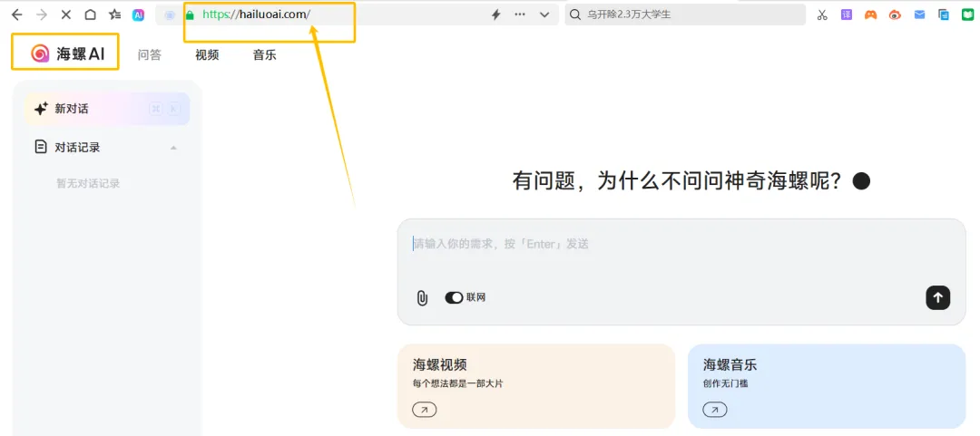Click the green bookmark extension icon

[x=967, y=15]
